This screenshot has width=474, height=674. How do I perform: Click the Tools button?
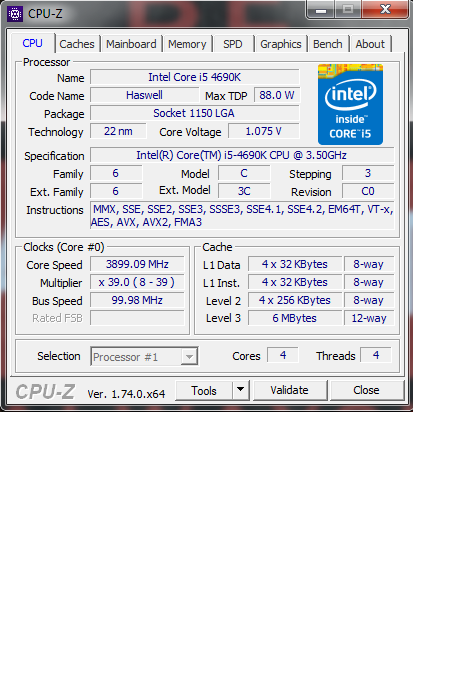tap(204, 390)
